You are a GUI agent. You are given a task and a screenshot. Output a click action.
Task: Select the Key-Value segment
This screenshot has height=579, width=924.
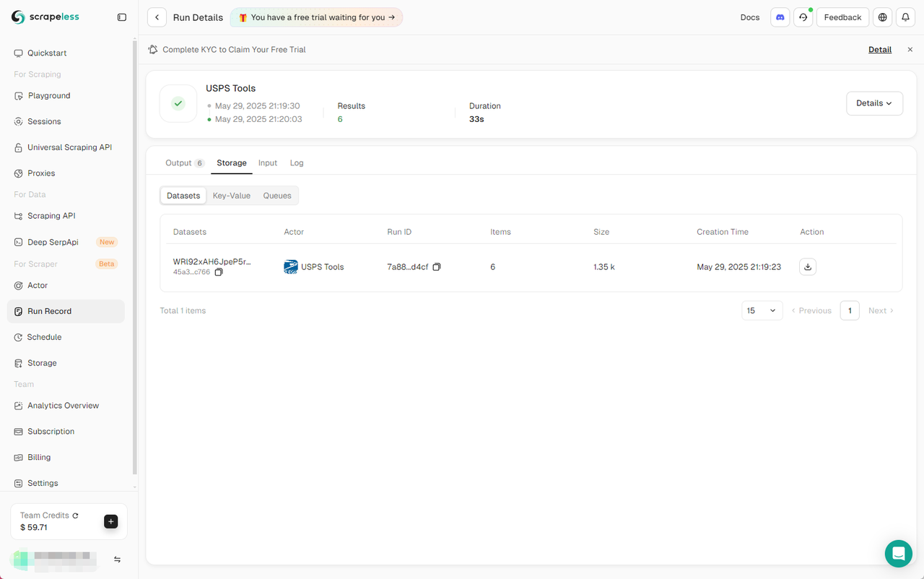(x=232, y=196)
